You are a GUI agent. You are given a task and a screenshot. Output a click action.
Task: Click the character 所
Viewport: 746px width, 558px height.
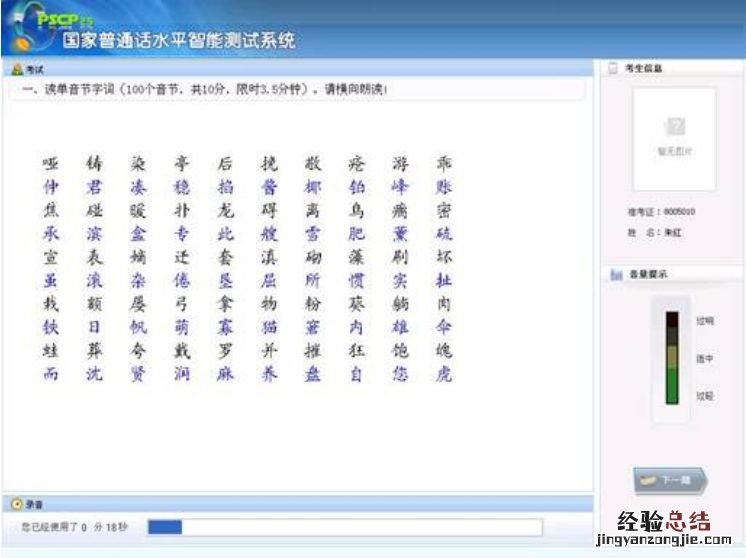[x=313, y=280]
